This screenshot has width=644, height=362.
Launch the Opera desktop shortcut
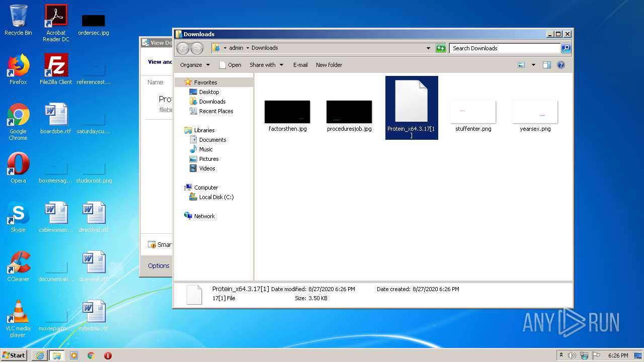[18, 168]
